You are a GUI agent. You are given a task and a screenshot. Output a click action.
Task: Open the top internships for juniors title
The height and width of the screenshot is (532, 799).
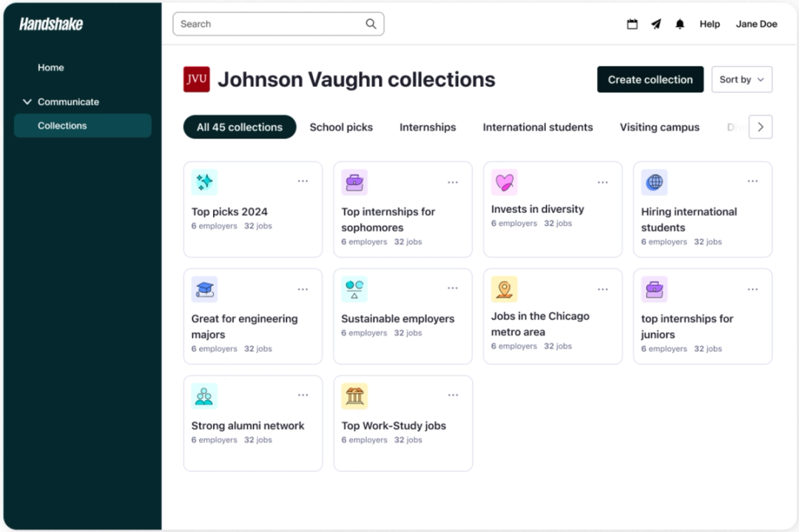click(x=687, y=326)
